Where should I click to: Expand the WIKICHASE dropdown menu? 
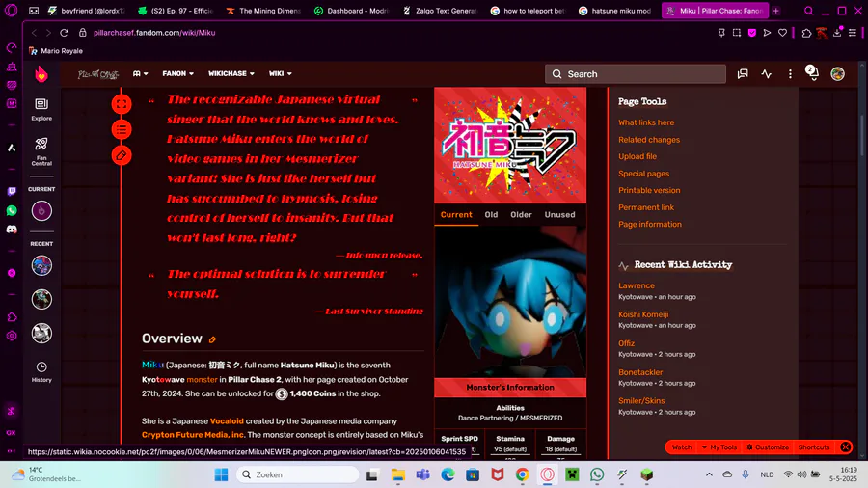pos(231,73)
